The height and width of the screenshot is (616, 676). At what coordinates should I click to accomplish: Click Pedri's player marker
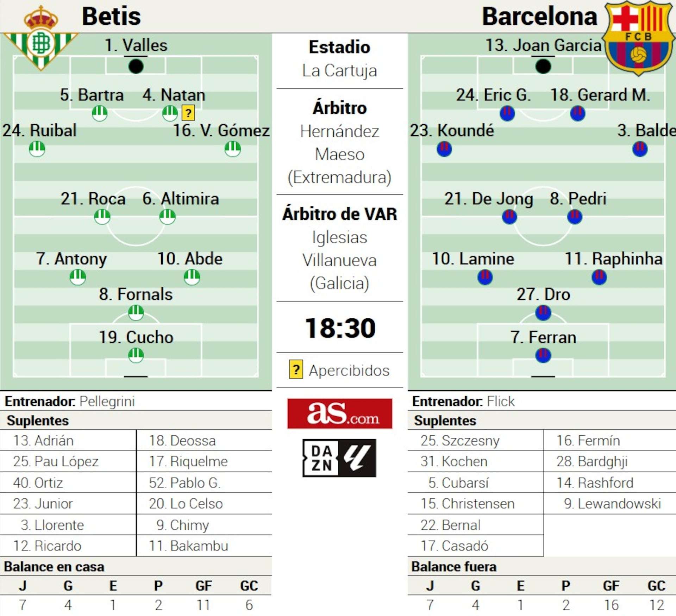tap(575, 217)
